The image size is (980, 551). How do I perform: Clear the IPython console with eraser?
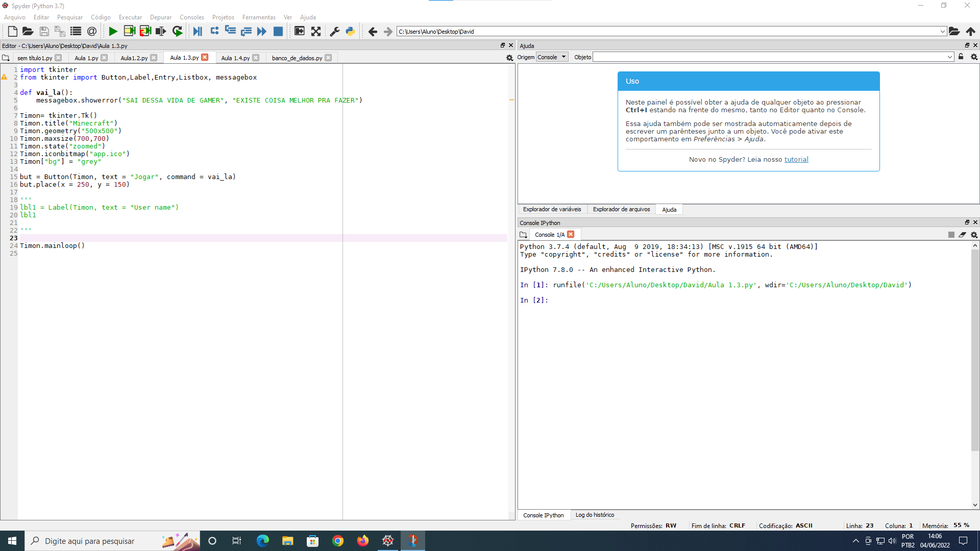[x=962, y=235]
